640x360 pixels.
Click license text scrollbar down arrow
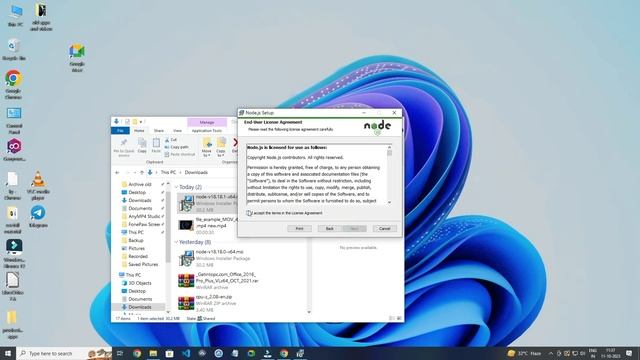(x=389, y=202)
